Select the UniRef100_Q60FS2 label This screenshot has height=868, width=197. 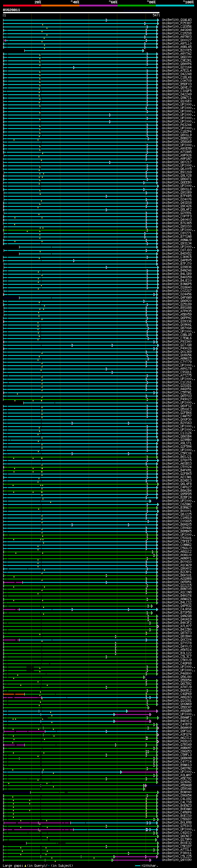pyautogui.click(x=177, y=406)
